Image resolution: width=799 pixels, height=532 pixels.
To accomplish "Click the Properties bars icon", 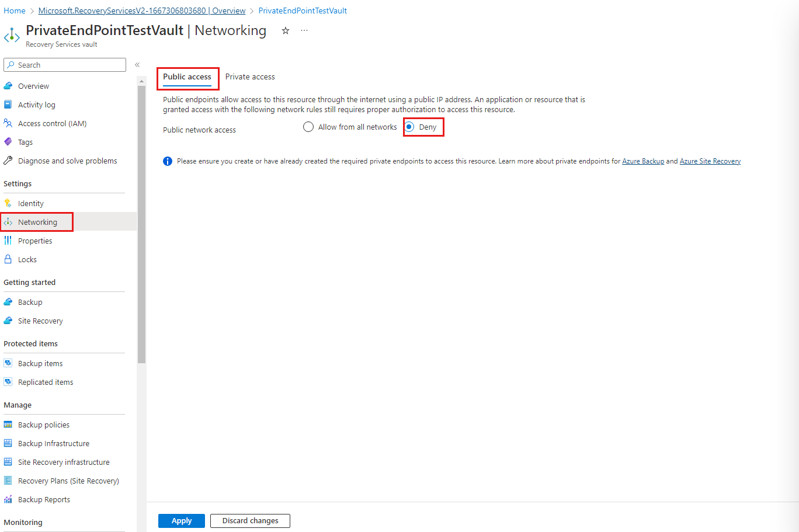I will coord(8,241).
